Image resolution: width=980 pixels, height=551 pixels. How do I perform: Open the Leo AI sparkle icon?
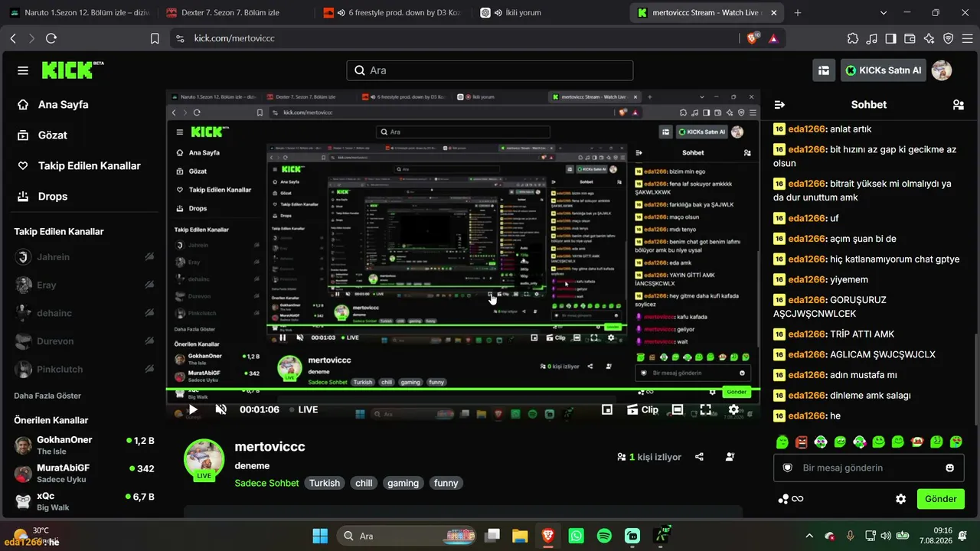929,38
